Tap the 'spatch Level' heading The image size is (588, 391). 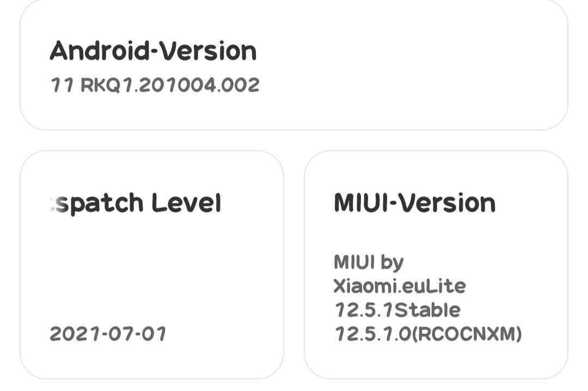tap(136, 203)
